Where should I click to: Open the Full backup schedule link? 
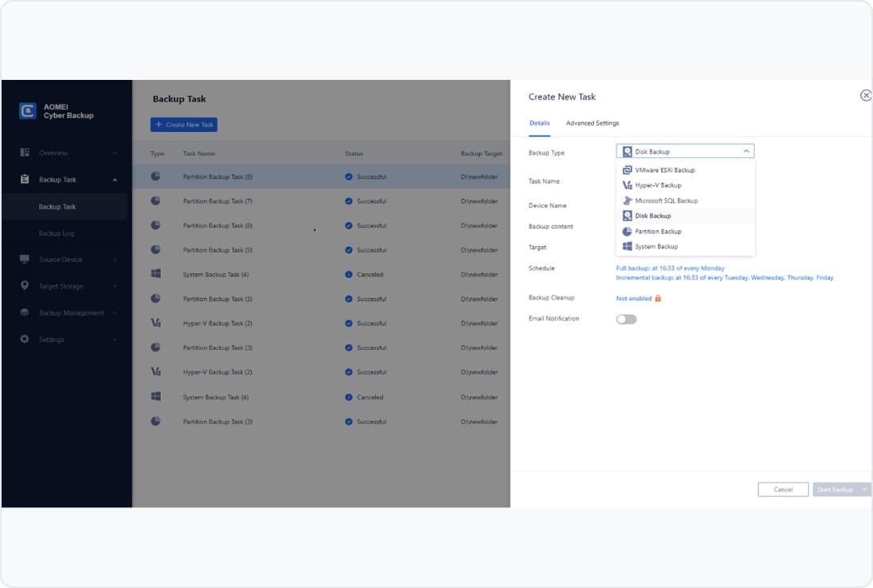coord(670,268)
